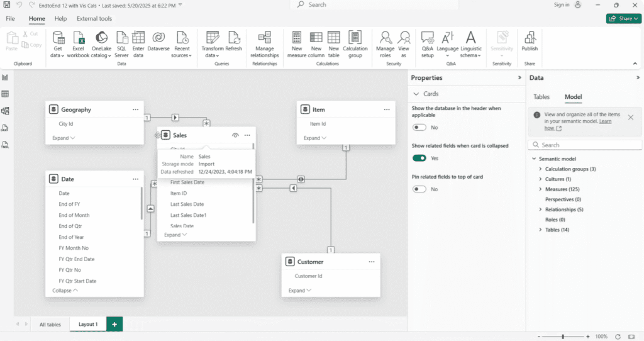
Task: Create a New column
Action: [316, 45]
